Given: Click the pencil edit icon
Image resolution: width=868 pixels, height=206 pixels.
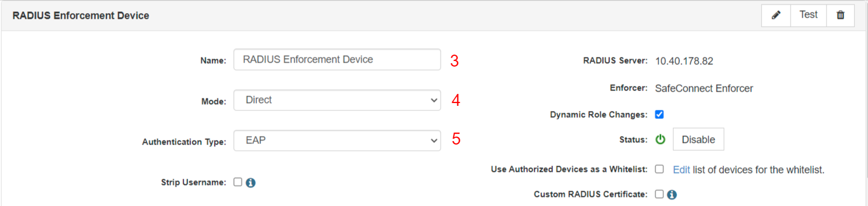Looking at the screenshot, I should (776, 15).
